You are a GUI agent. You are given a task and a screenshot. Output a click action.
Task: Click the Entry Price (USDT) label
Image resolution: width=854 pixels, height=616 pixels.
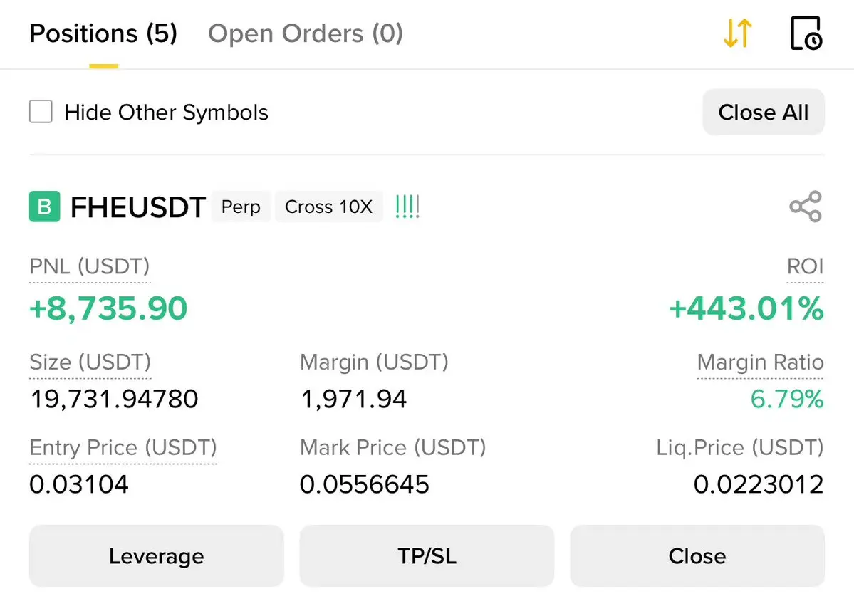pyautogui.click(x=123, y=448)
